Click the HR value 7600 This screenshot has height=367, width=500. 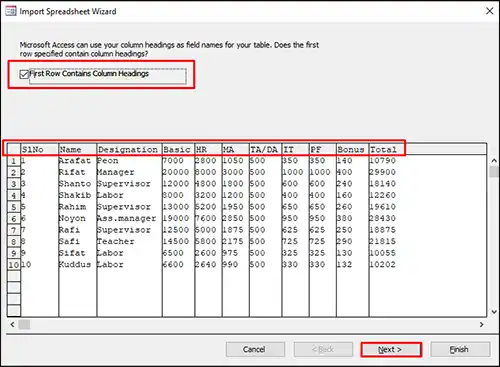point(206,218)
